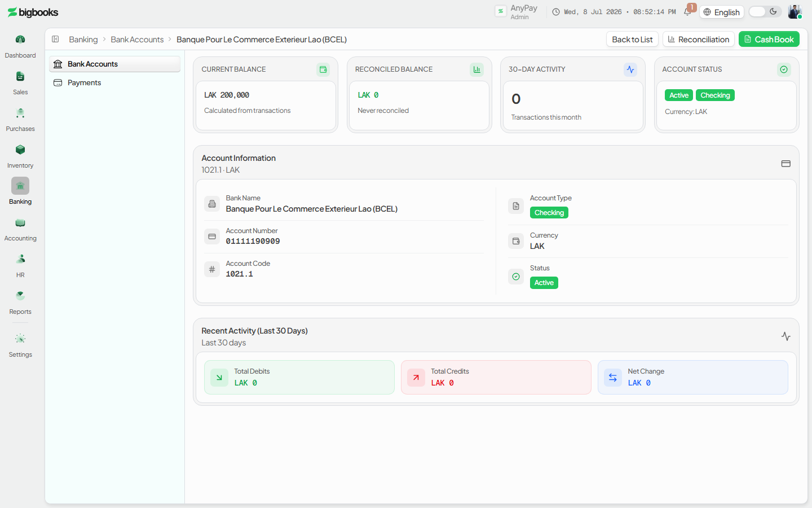Go to Purchases in the sidebar

coord(20,113)
